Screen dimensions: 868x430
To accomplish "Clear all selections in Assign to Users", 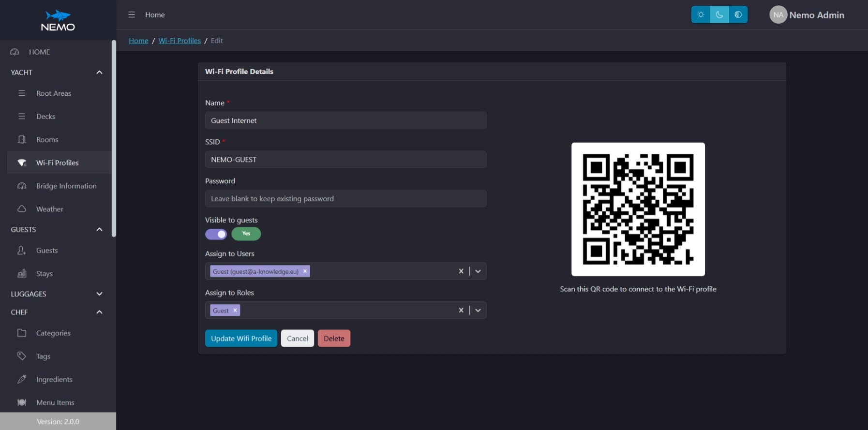I will click(461, 271).
